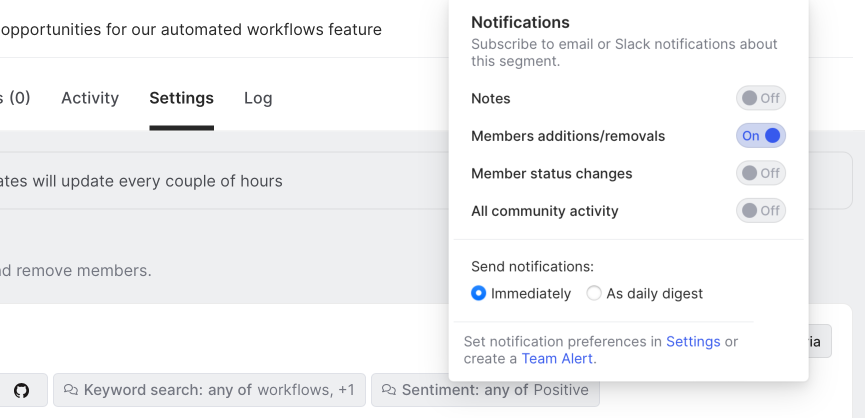This screenshot has width=865, height=418.
Task: Click the Keyword search chat bubble icon
Action: tap(70, 390)
